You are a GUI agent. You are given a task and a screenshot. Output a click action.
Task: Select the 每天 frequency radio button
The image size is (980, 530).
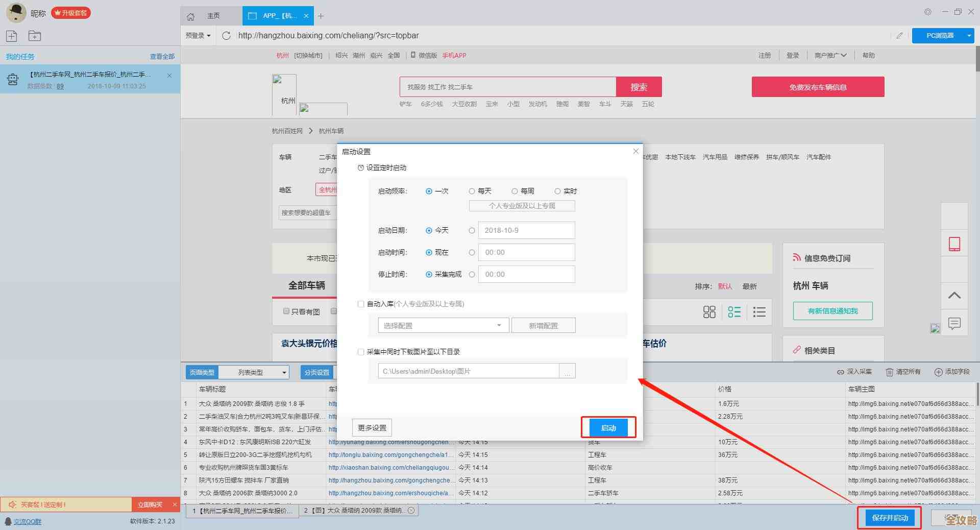(472, 191)
